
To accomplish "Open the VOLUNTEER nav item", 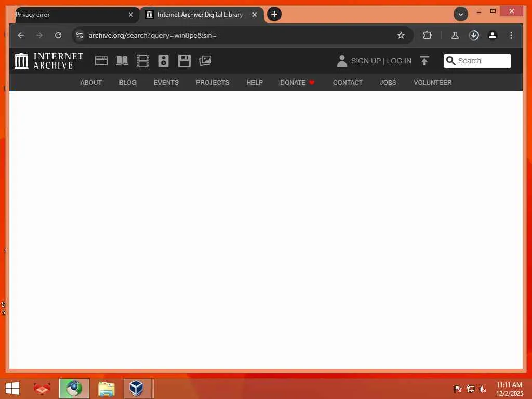I will 433,83.
